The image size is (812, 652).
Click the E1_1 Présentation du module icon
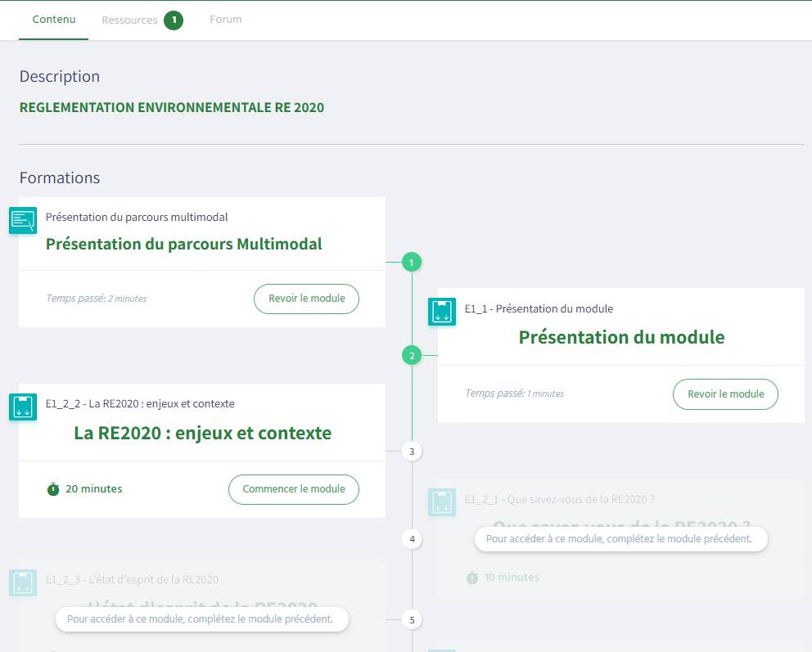click(442, 312)
